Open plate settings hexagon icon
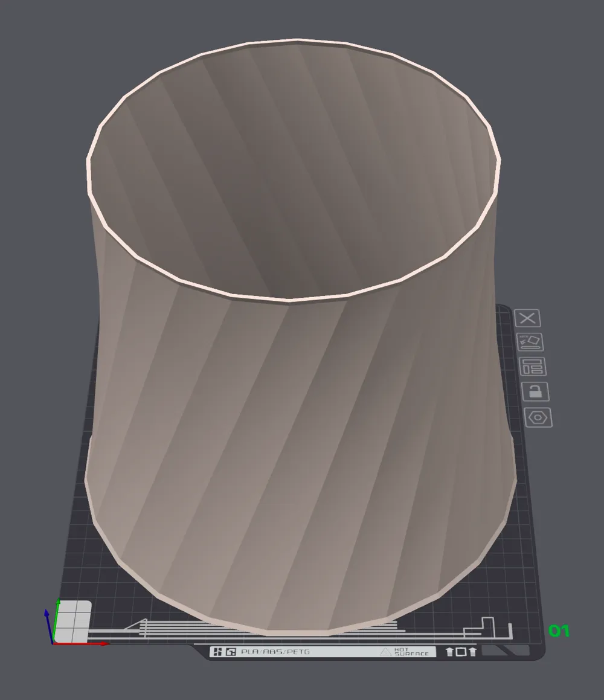 (x=538, y=417)
